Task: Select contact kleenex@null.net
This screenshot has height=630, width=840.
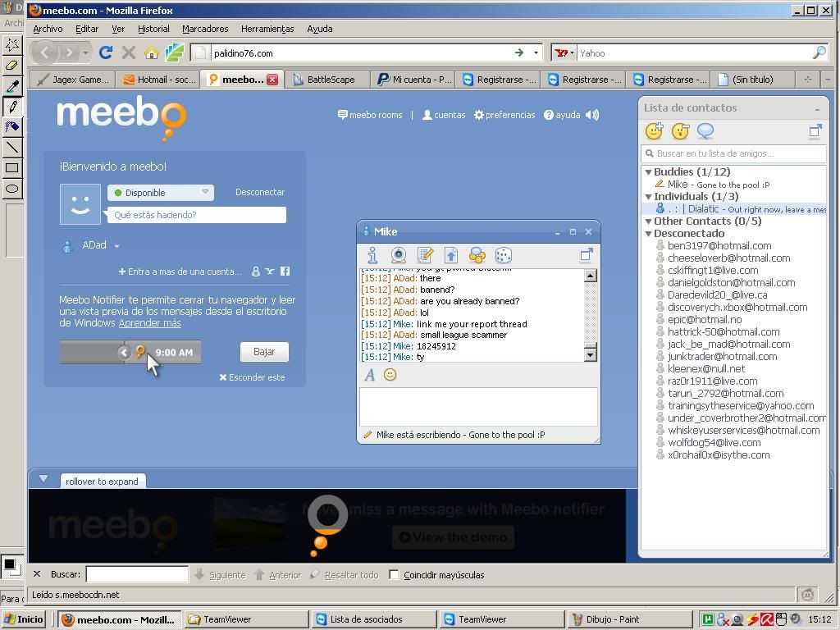Action: click(705, 368)
